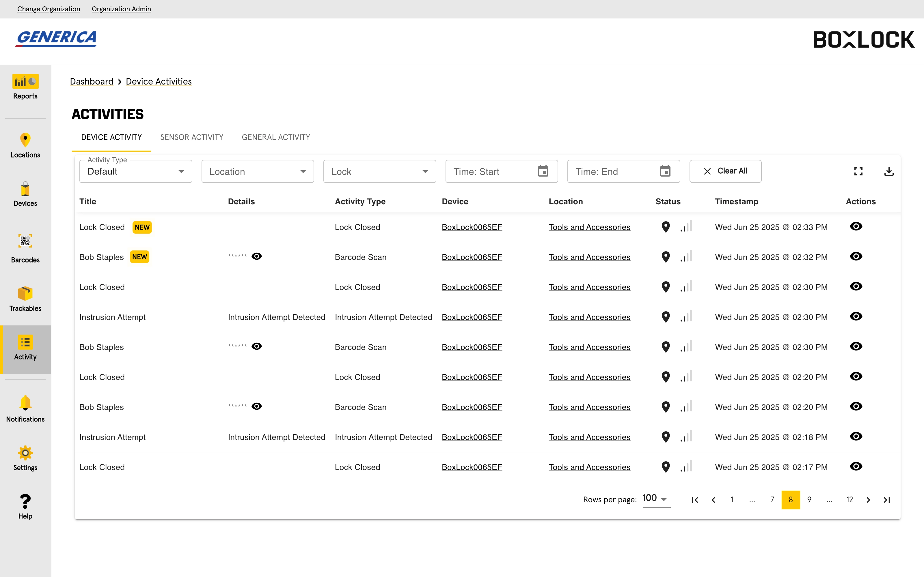
Task: Expand the table to fullscreen view
Action: (858, 171)
